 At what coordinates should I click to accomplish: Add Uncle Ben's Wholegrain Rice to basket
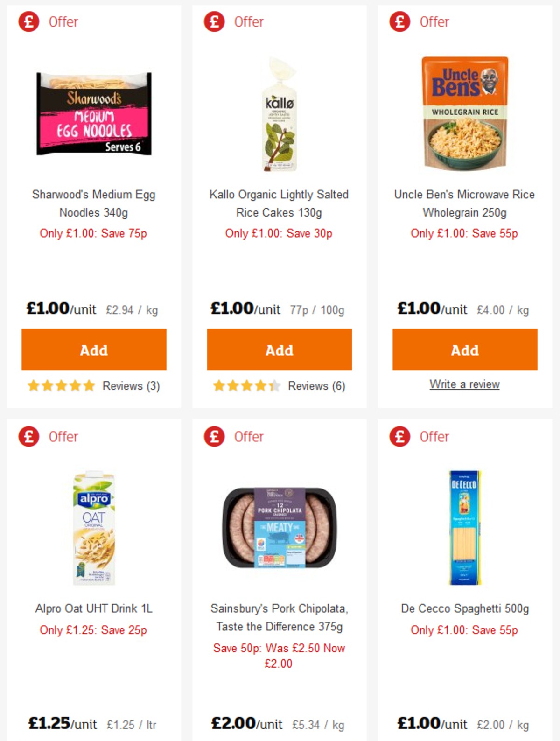(x=464, y=349)
